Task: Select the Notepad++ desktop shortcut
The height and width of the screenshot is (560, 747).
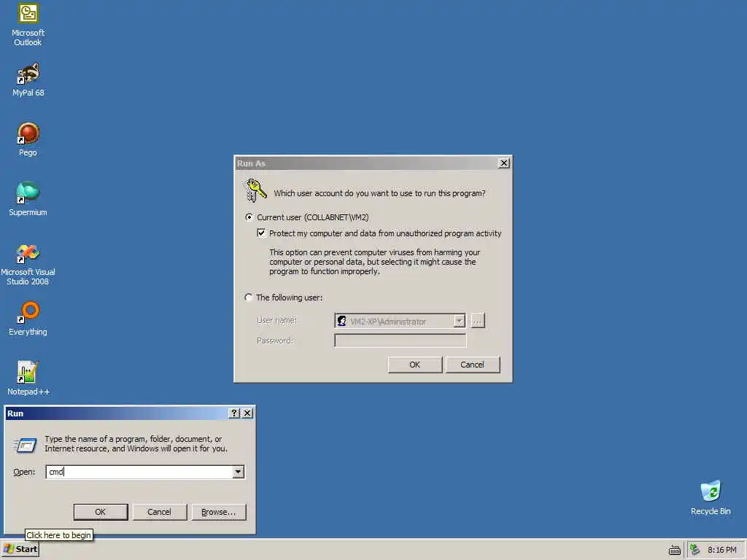Action: 28,378
